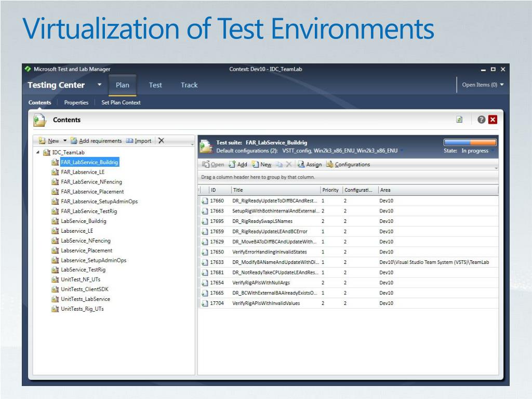Viewport: 532px width, 399px height.
Task: Open the Properties sub-tab
Action: click(76, 102)
